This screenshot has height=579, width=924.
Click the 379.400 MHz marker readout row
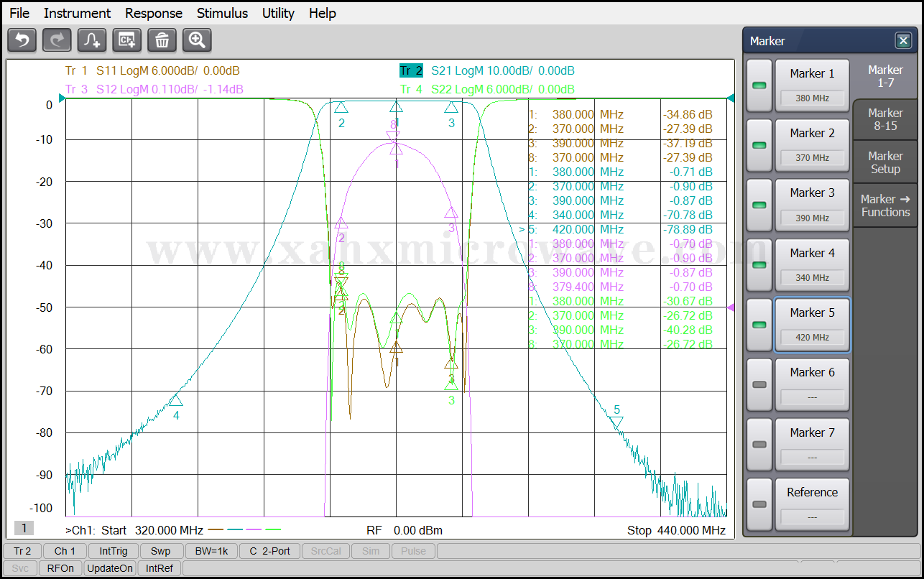(x=620, y=287)
